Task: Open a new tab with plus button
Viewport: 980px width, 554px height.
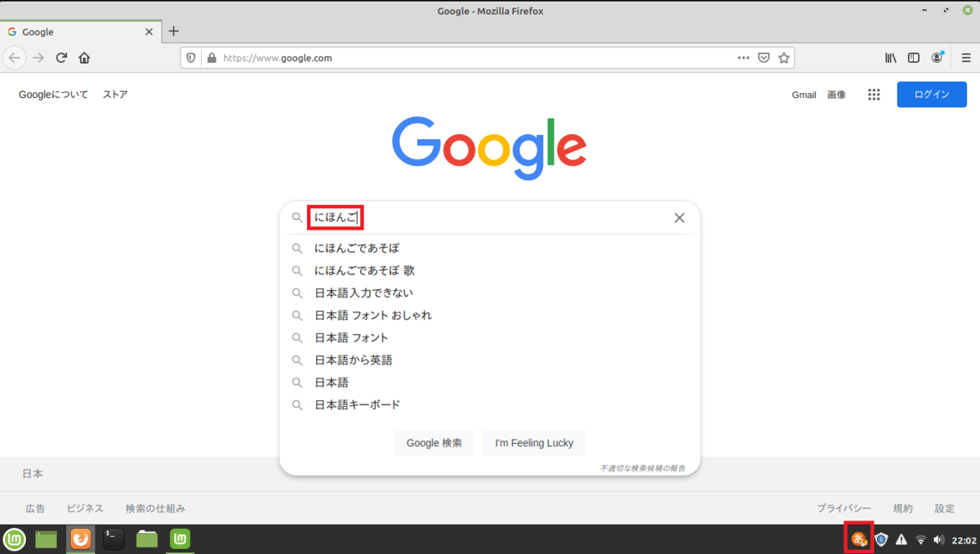Action: (173, 31)
